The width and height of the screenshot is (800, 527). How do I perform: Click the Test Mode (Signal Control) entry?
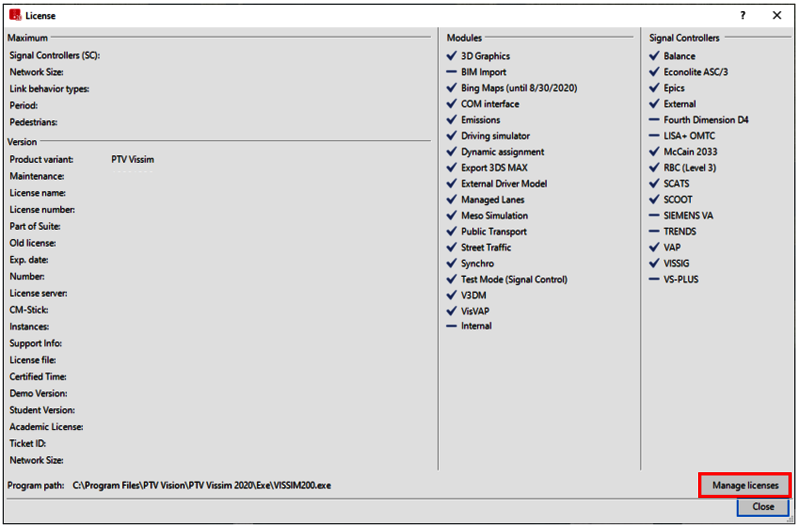514,280
